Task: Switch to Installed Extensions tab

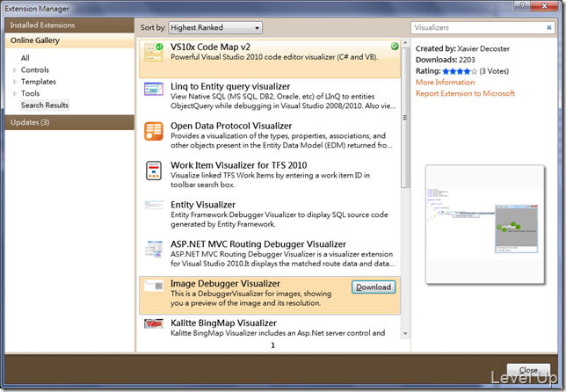Action: click(69, 25)
